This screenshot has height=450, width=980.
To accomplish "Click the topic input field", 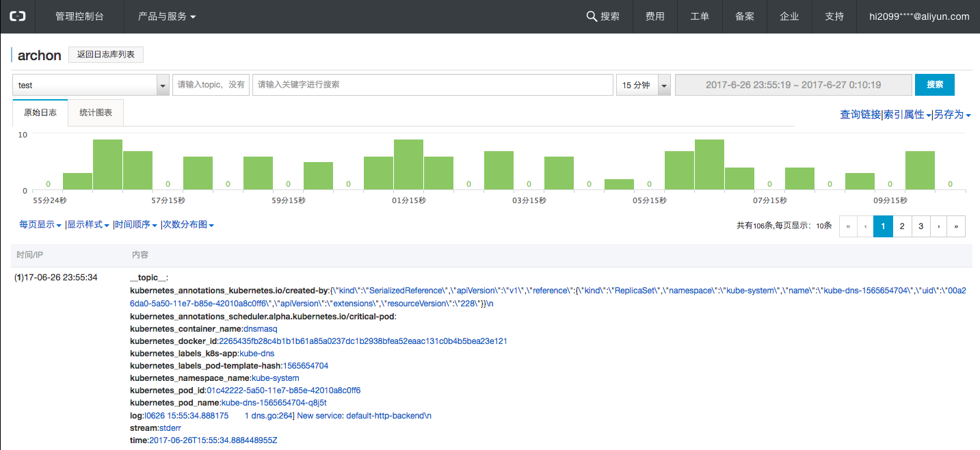I will point(211,85).
